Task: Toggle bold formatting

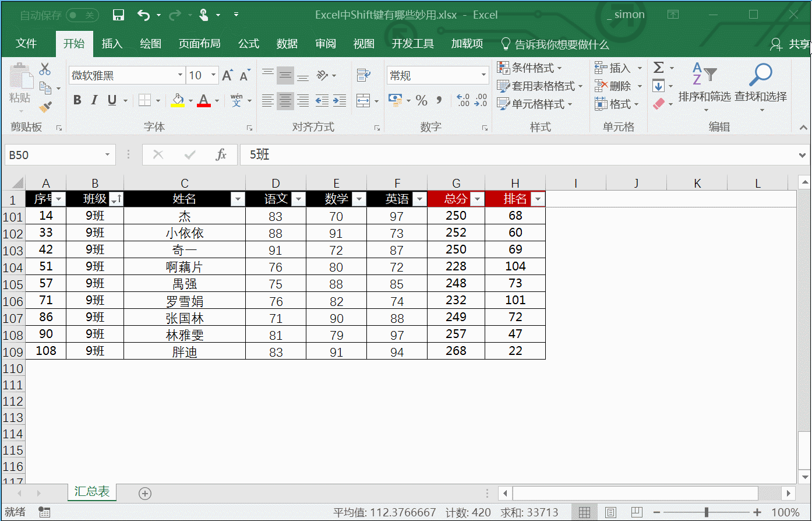Action: [x=77, y=100]
